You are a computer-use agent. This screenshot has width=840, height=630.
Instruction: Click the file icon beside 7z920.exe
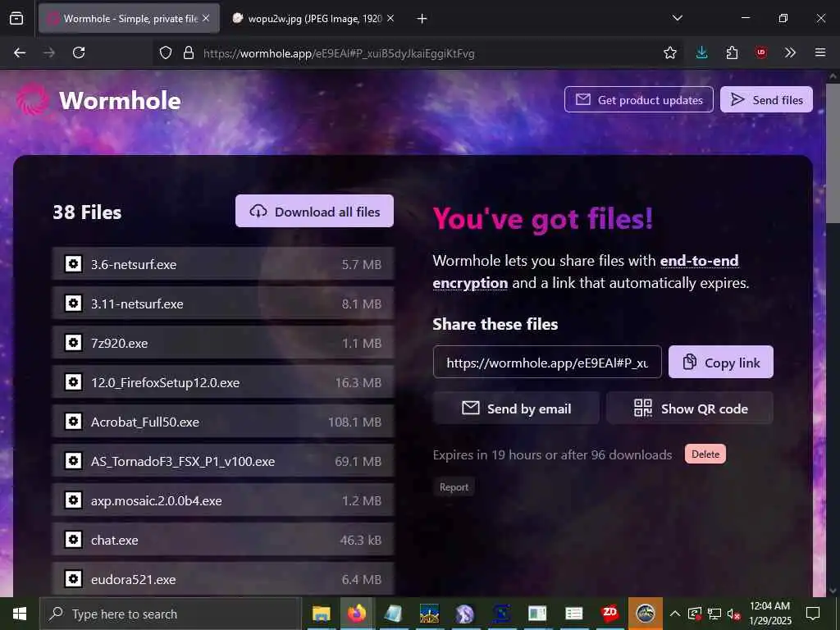[x=73, y=342]
